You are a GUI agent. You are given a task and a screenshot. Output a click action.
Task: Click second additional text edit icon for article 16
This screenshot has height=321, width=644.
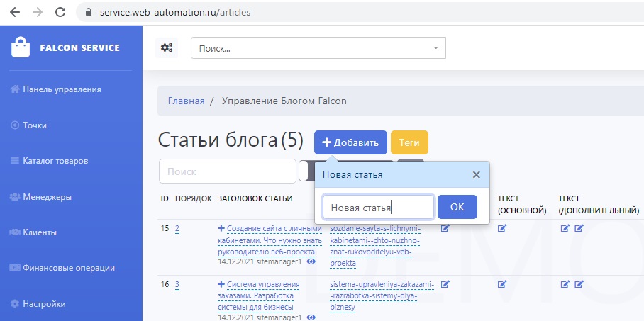pos(579,284)
